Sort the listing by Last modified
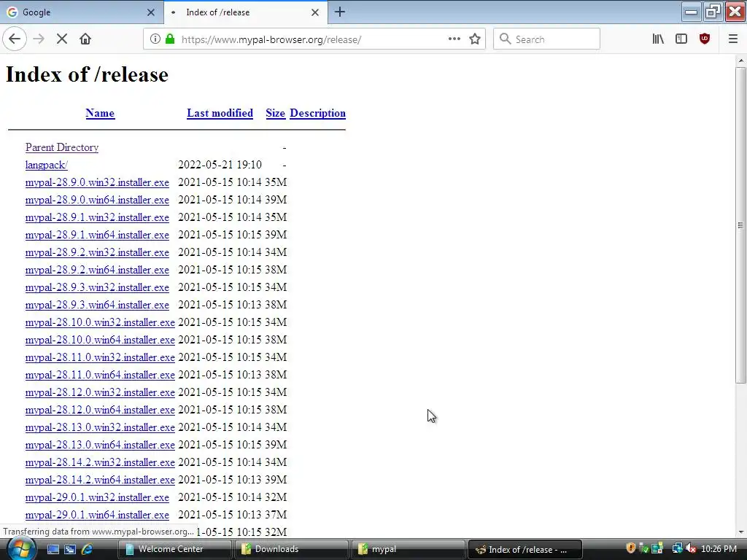Viewport: 747px width, 560px height. [x=220, y=113]
